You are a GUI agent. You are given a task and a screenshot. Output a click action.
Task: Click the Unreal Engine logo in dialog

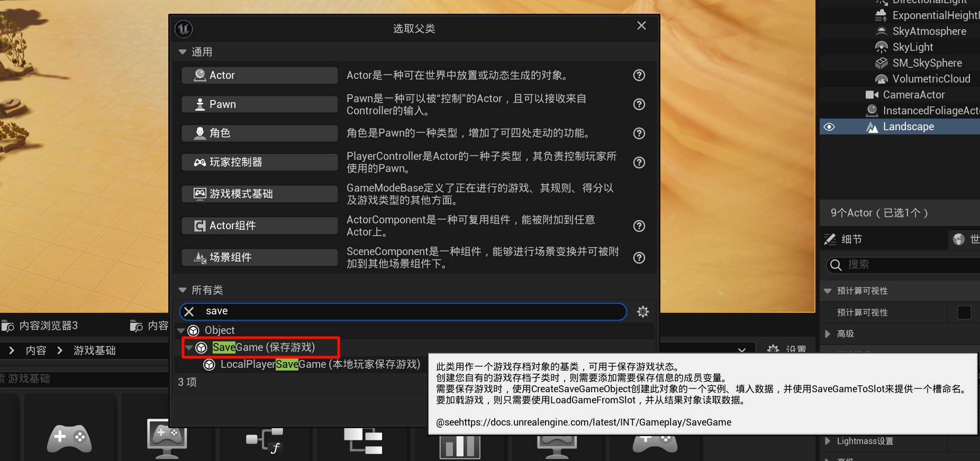coord(184,29)
